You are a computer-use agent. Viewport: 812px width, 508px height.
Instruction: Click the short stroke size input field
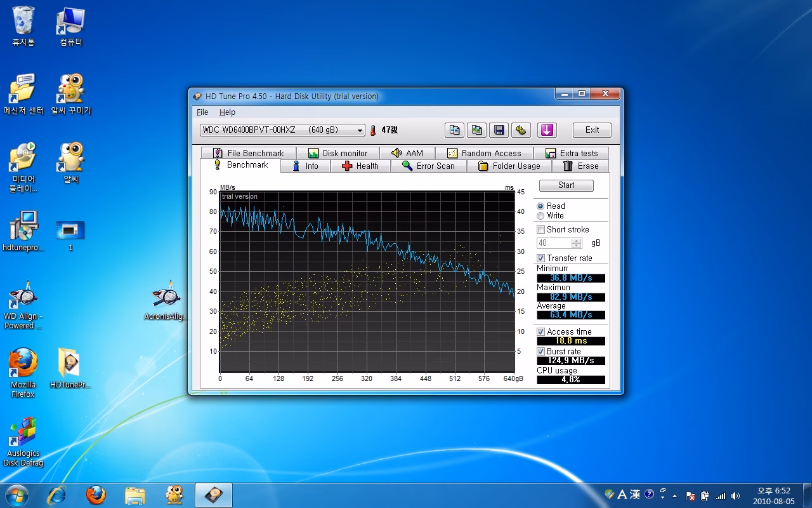[554, 243]
